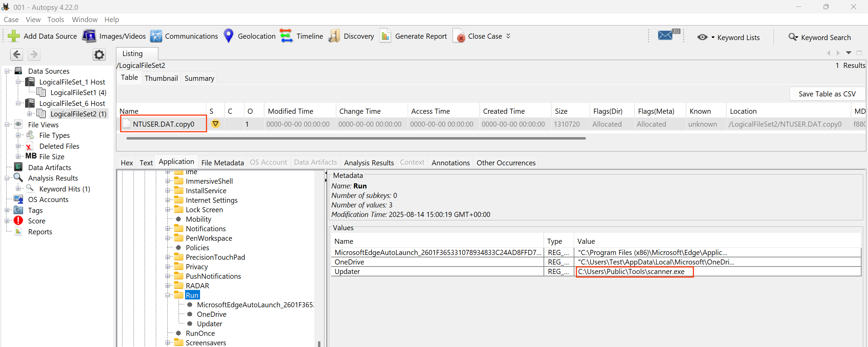Viewport: 868px width, 347px height.
Task: Select the Reports node icon
Action: [x=18, y=232]
